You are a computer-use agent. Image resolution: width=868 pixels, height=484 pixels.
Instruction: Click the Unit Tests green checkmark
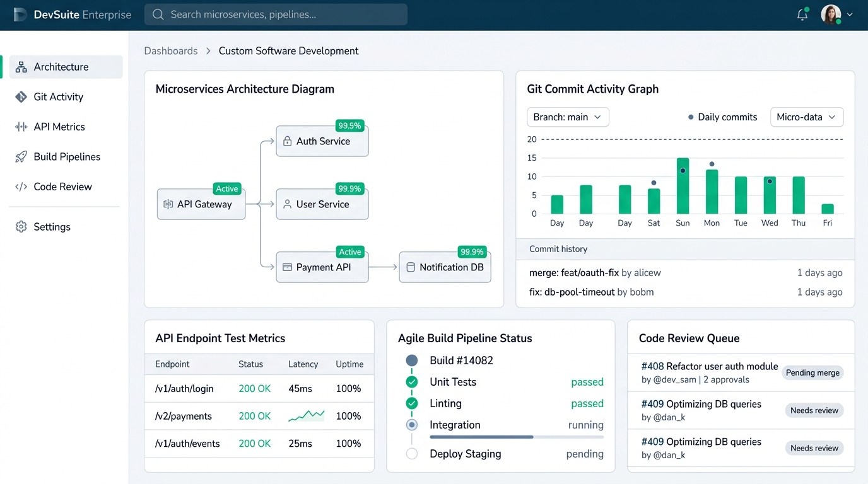[412, 382]
